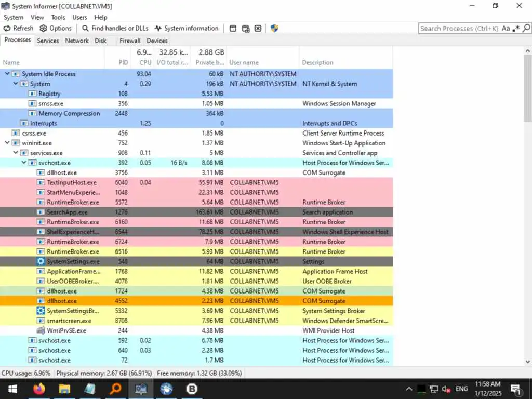Click the scroll-down arrow of process list
This screenshot has width=532, height=399.
tap(528, 362)
